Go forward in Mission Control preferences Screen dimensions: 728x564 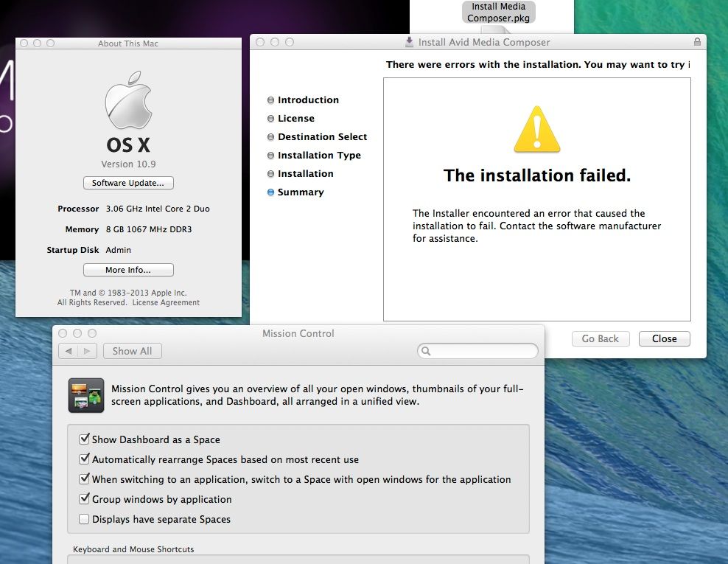(87, 351)
